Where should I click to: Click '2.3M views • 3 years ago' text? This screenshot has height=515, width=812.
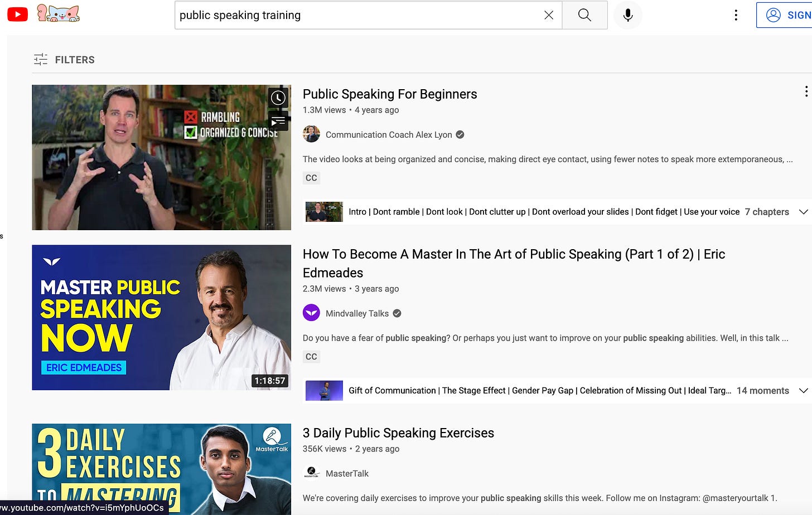[351, 289]
